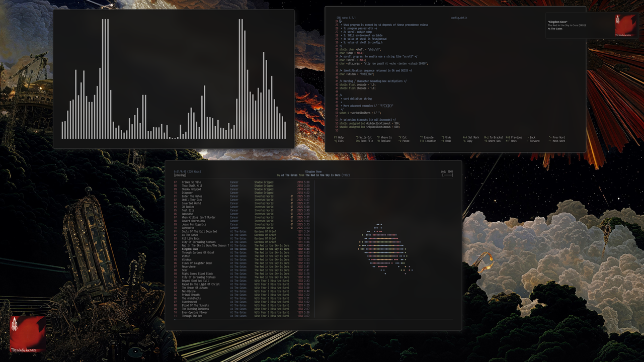Click the album art in the Kingdom Gone notification

(625, 26)
